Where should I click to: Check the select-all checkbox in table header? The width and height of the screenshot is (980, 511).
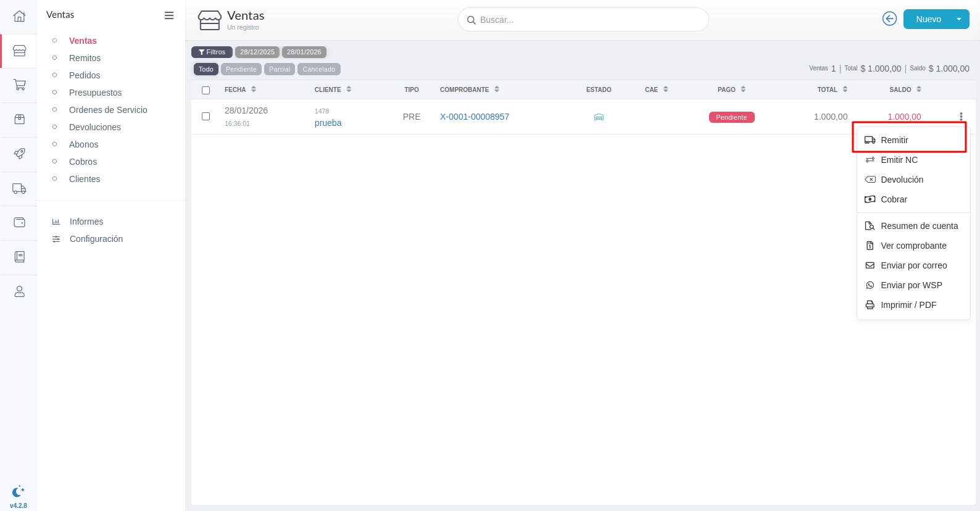point(206,90)
